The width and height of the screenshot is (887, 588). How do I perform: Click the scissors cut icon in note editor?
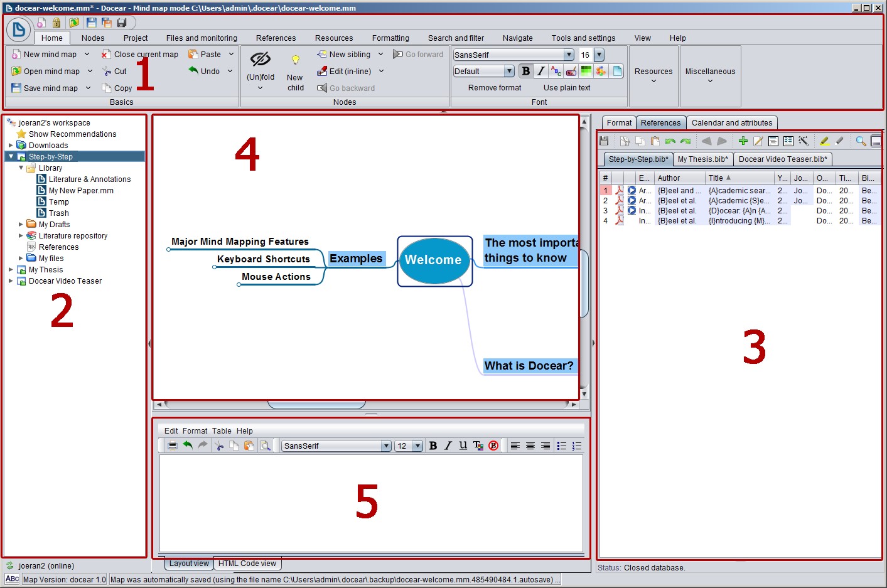(219, 446)
